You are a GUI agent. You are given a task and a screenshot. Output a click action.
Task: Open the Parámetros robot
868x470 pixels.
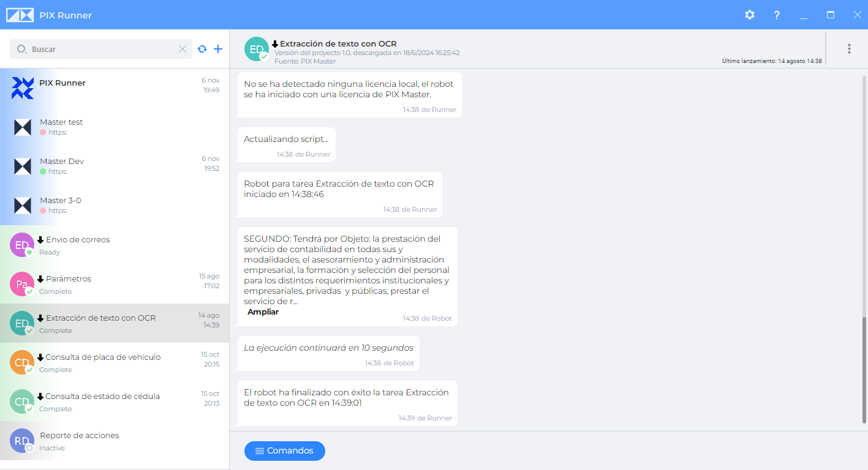(115, 284)
